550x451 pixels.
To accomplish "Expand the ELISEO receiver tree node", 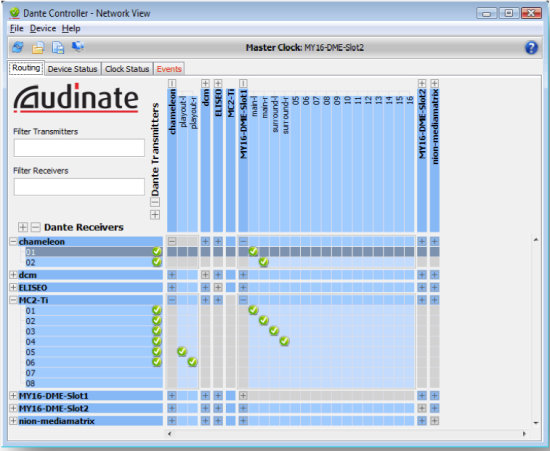I will tap(13, 287).
